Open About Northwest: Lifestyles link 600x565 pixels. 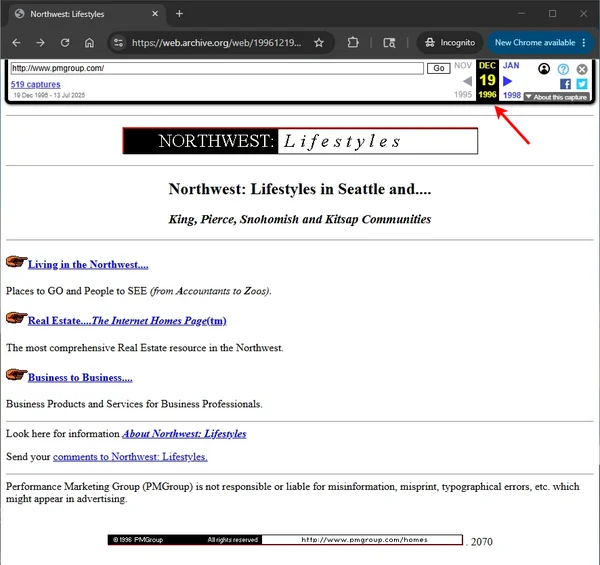coord(184,434)
